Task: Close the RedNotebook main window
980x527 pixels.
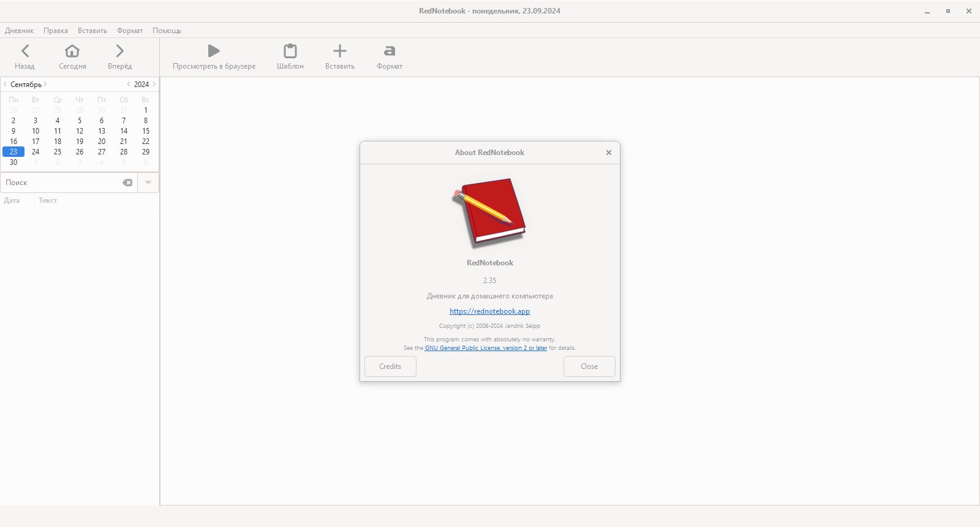Action: (x=969, y=11)
